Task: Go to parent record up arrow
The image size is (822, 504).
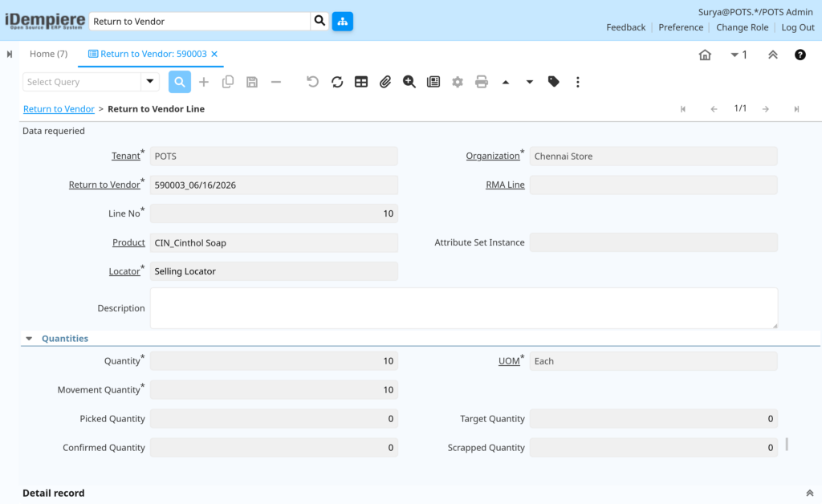Action: (x=506, y=82)
